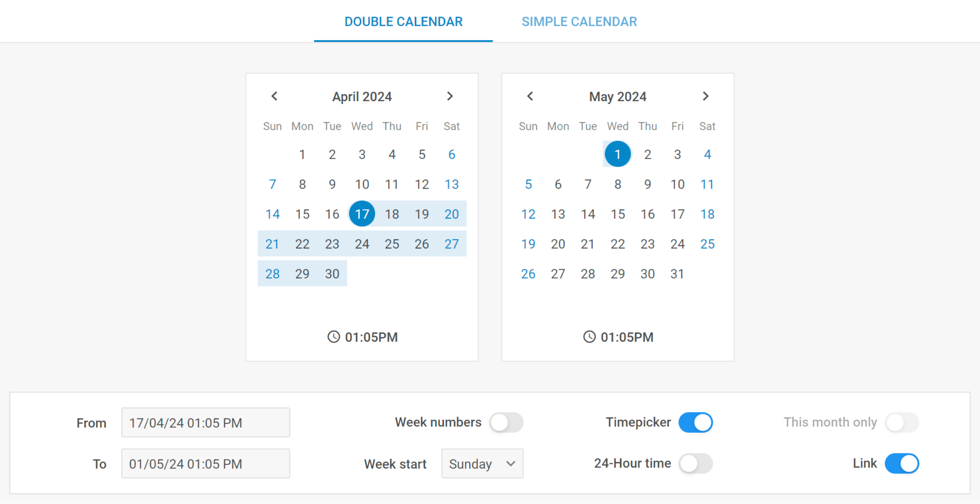
Task: Go to previous month in May calendar
Action: click(x=530, y=96)
